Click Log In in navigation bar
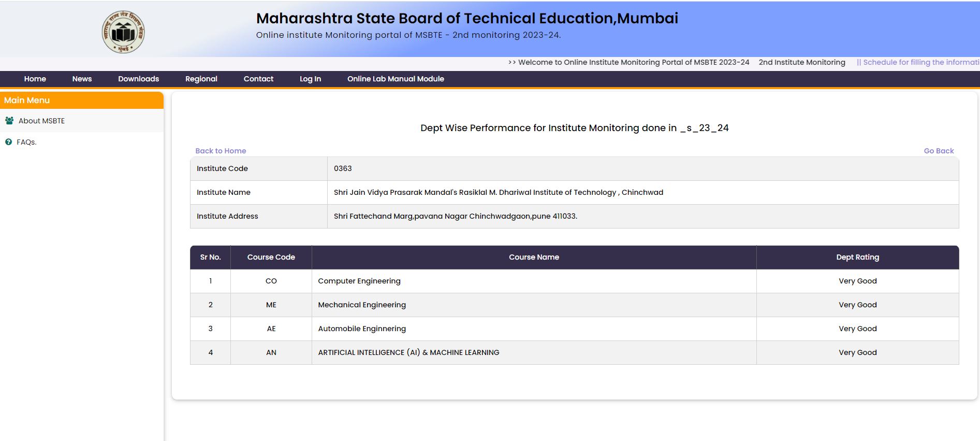The image size is (980, 441). 310,79
